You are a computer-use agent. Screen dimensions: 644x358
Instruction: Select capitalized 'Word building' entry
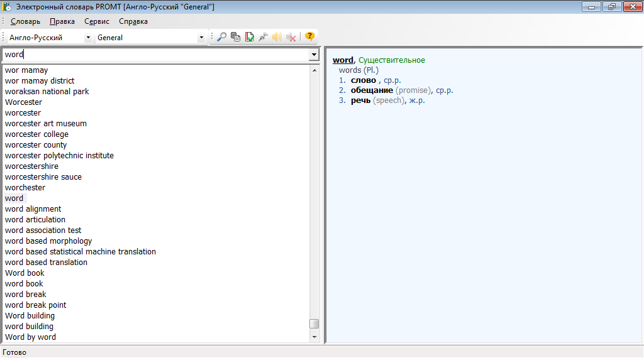(30, 315)
